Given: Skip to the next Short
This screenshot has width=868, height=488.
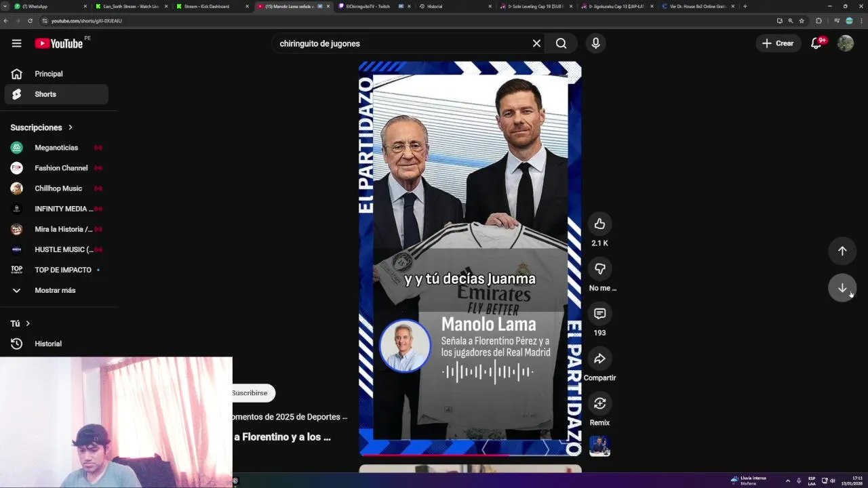Looking at the screenshot, I should point(842,288).
